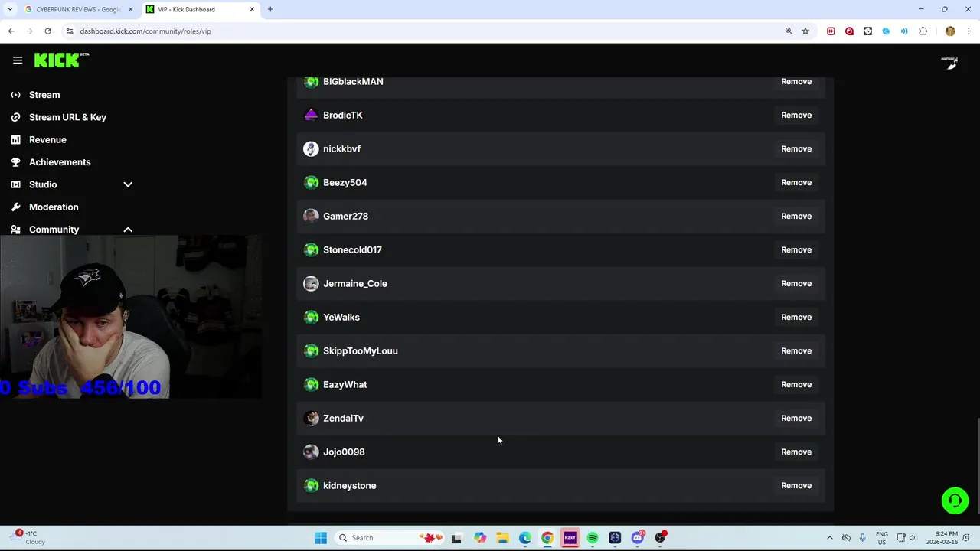980x551 pixels.
Task: Open the Achievements page
Action: point(60,162)
